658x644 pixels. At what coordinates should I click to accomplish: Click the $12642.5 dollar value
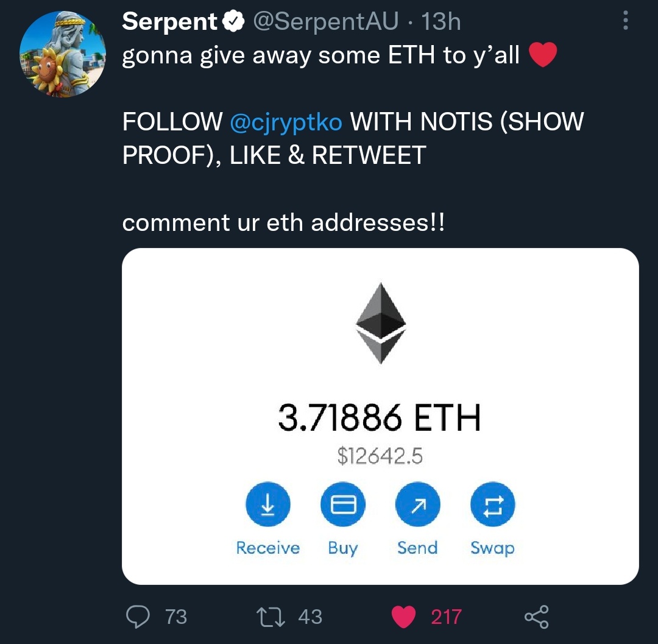click(380, 456)
